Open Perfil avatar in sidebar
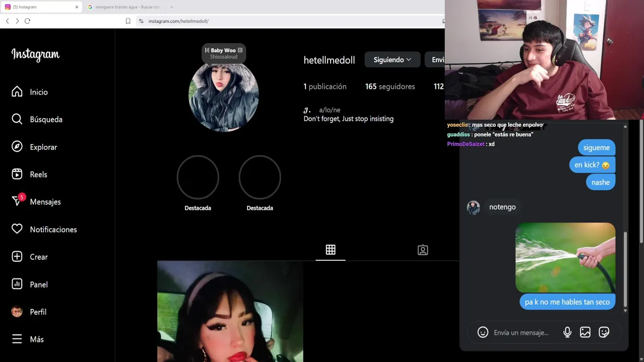This screenshot has height=362, width=644. [17, 312]
